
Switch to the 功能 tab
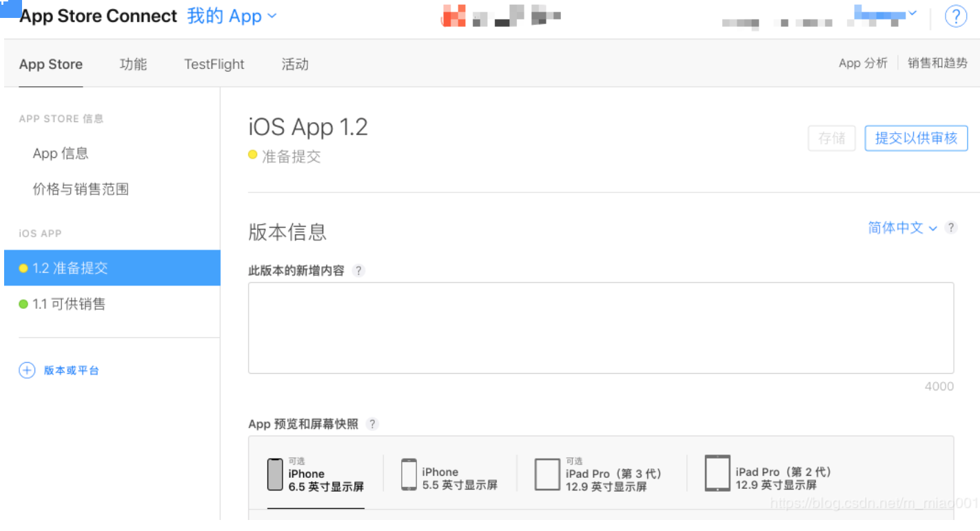point(133,64)
